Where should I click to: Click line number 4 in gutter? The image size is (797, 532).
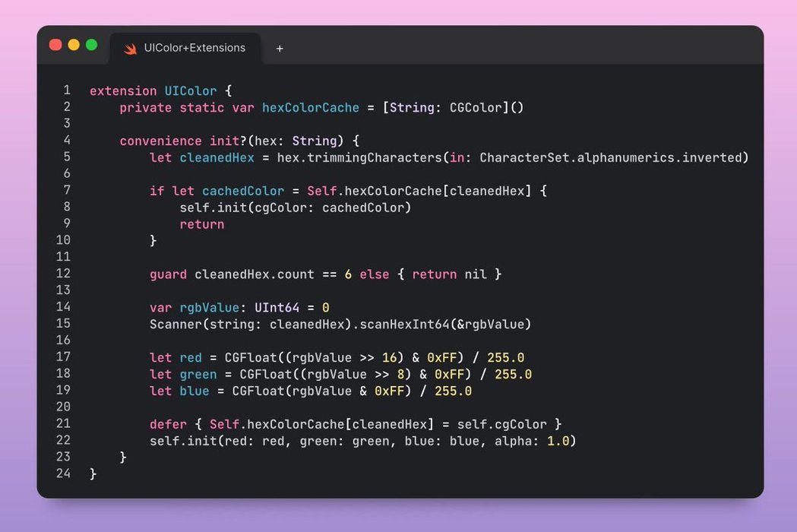pyautogui.click(x=67, y=141)
